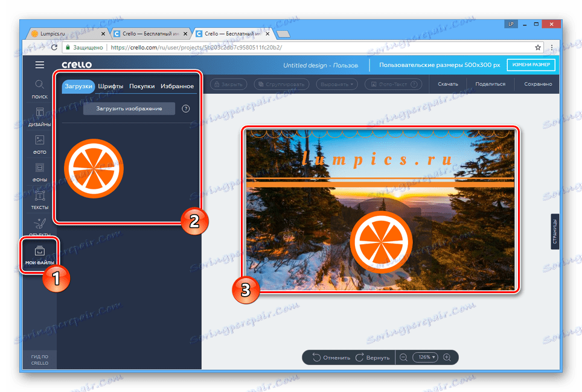Open the 126% zoom level dropdown

tap(426, 357)
